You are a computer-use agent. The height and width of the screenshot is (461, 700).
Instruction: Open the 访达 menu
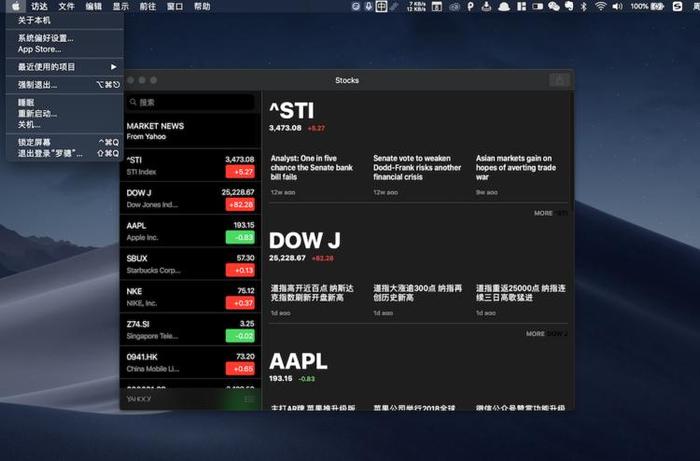tap(39, 6)
